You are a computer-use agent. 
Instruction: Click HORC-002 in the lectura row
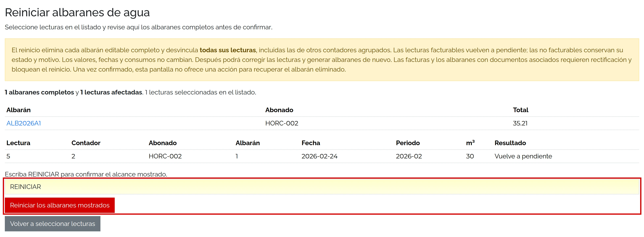point(165,156)
